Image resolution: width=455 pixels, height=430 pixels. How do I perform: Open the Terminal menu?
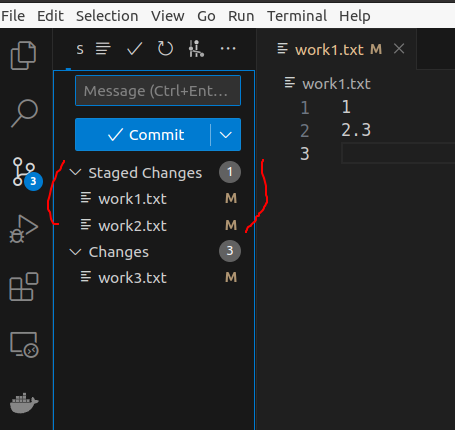(x=297, y=16)
